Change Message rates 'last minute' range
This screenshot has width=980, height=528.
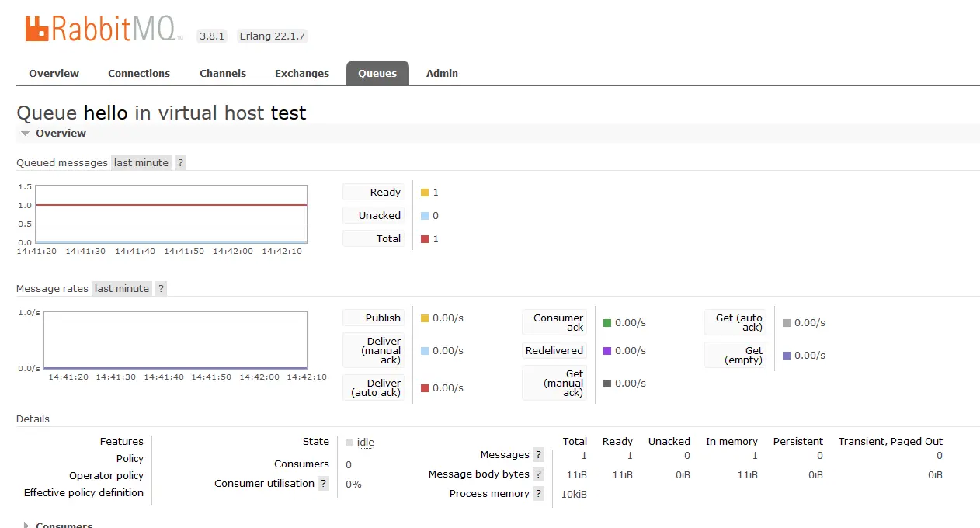coord(122,288)
